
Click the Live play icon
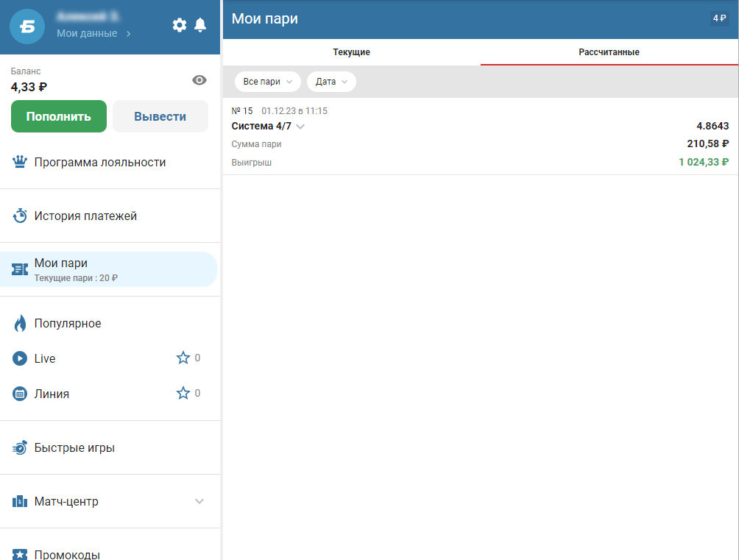[x=20, y=358]
